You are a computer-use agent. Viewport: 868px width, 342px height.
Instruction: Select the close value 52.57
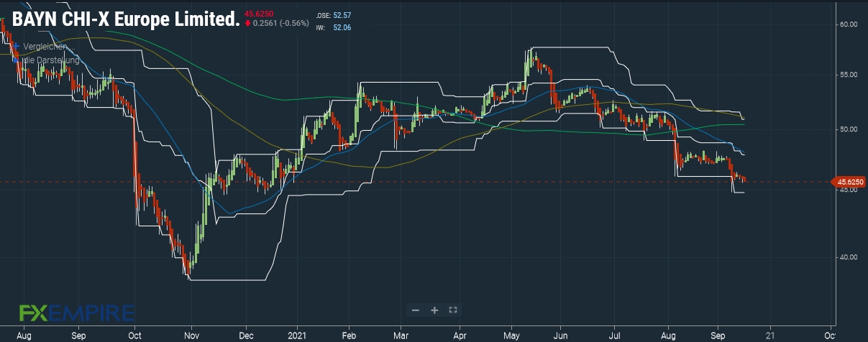coord(342,15)
